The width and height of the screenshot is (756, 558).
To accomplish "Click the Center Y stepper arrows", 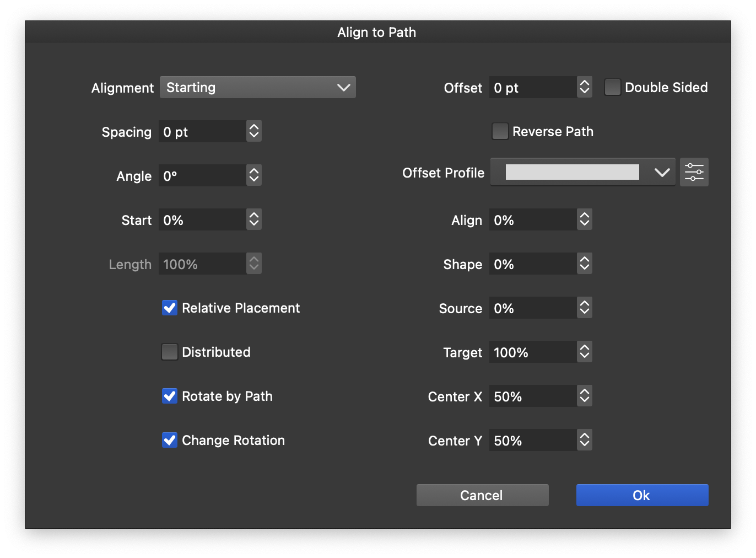I will [x=584, y=440].
